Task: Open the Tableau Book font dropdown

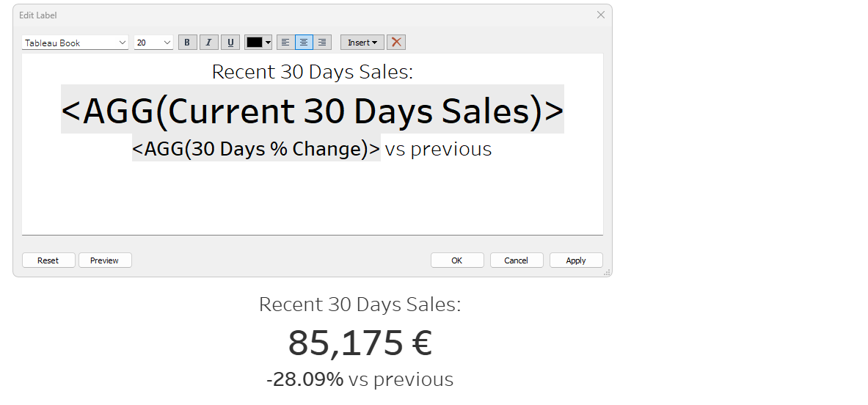Action: pos(76,43)
